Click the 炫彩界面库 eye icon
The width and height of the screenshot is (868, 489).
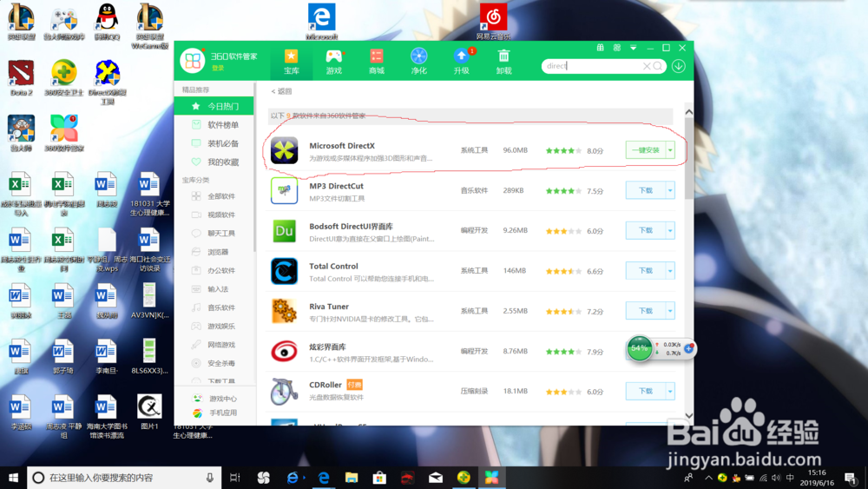(284, 351)
